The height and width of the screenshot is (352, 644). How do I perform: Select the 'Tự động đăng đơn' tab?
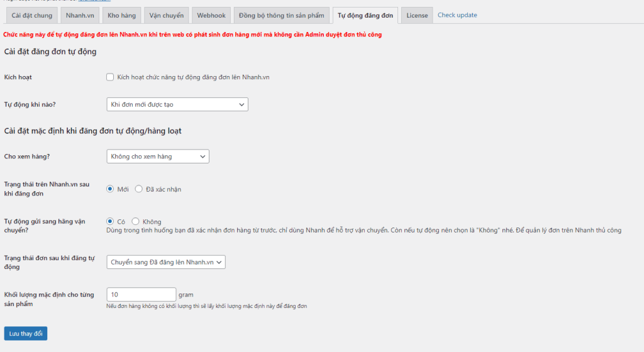[x=365, y=15]
